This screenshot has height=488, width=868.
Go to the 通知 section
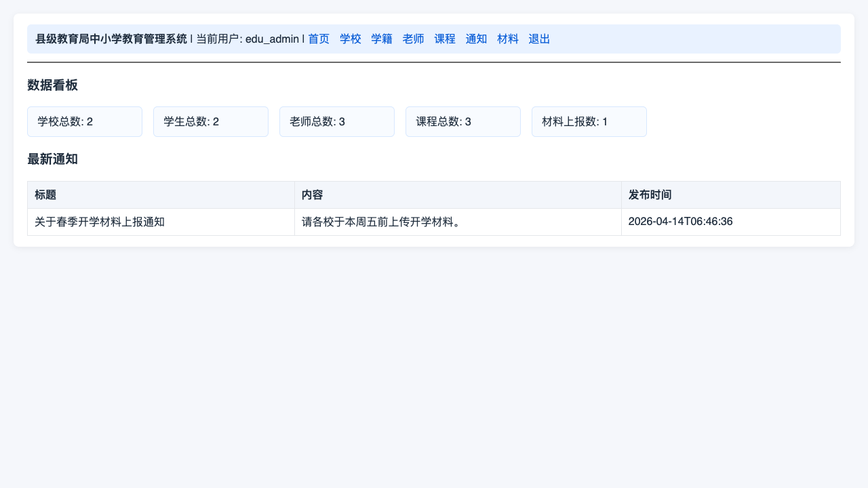476,39
